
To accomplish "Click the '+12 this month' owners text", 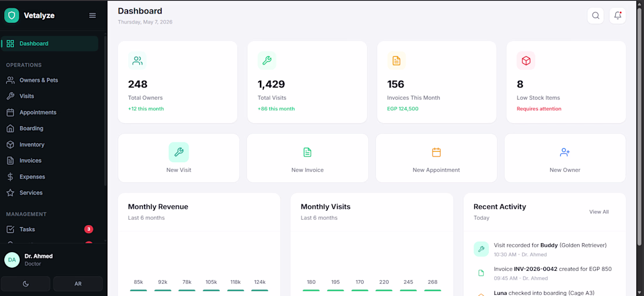I will click(146, 109).
